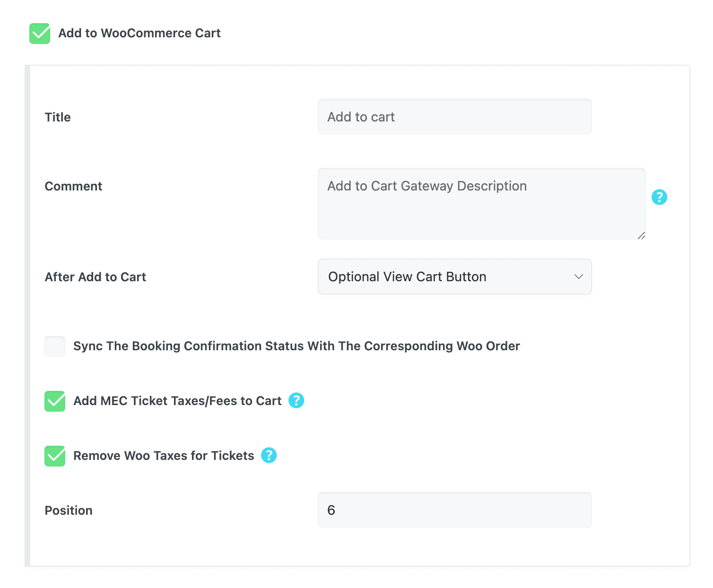Click into the Title input field

tap(454, 117)
